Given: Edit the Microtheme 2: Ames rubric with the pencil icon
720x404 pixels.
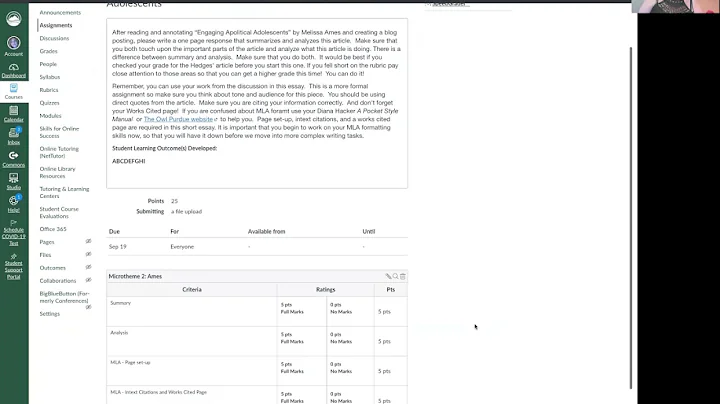Looking at the screenshot, I should tap(388, 276).
